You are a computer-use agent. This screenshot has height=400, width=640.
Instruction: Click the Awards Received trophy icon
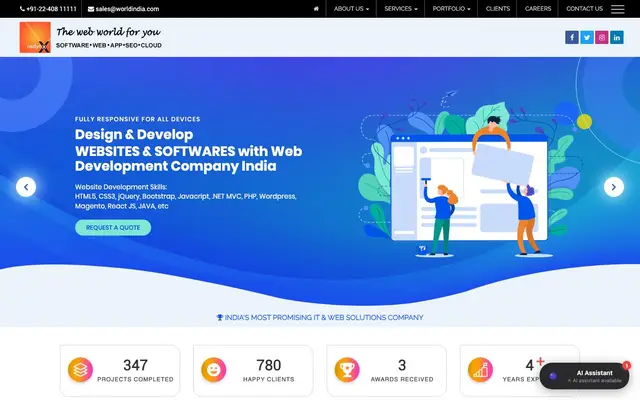pyautogui.click(x=347, y=370)
